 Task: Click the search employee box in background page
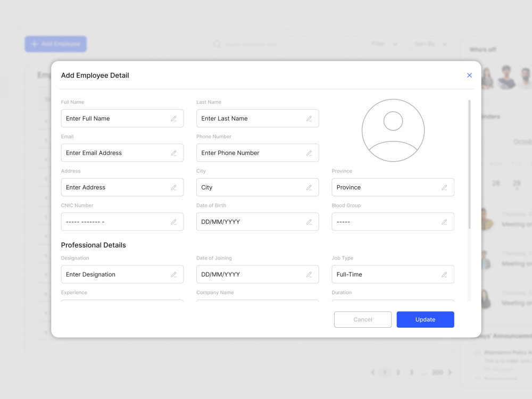click(284, 44)
